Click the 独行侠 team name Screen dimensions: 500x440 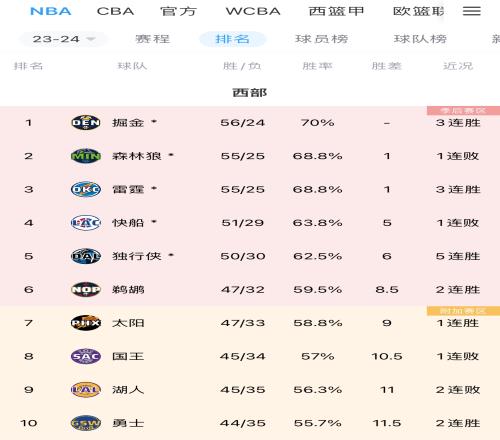coord(137,256)
